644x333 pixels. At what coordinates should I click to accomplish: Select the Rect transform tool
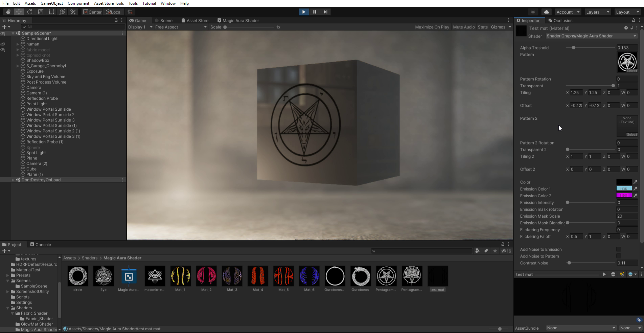click(51, 12)
